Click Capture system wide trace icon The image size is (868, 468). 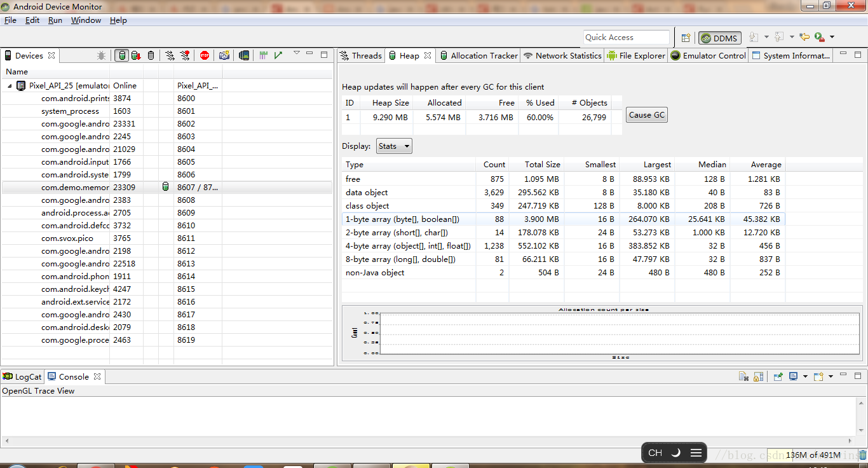[264, 55]
